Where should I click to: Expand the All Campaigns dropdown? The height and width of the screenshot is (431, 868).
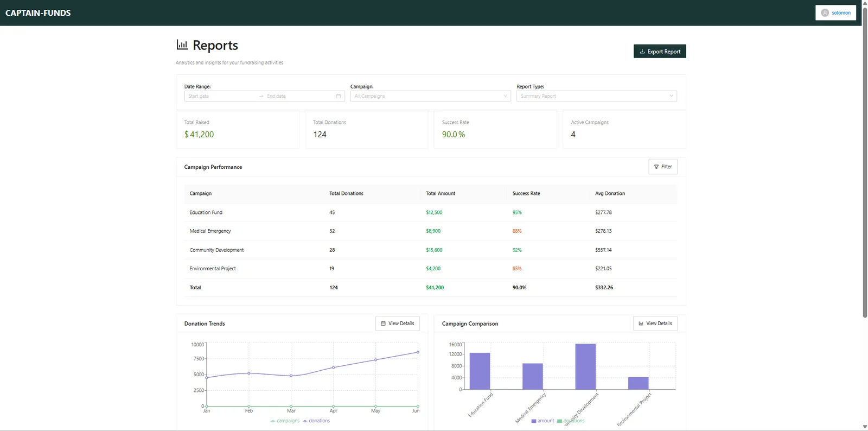430,96
